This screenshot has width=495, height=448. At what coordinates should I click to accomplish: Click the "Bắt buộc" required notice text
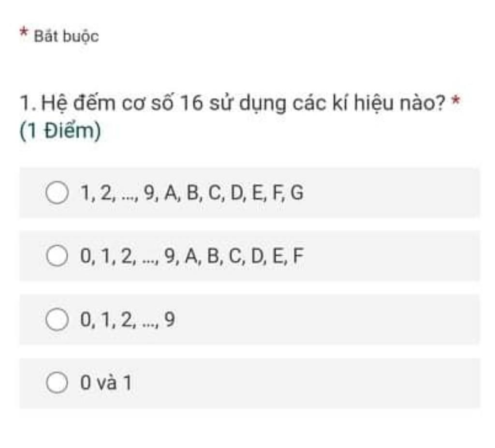coord(66,36)
